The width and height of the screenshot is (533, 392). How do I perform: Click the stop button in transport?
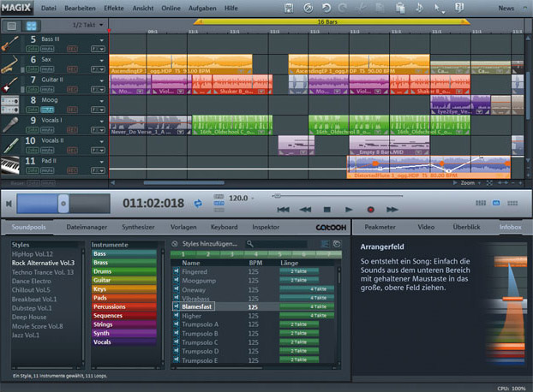(x=326, y=209)
